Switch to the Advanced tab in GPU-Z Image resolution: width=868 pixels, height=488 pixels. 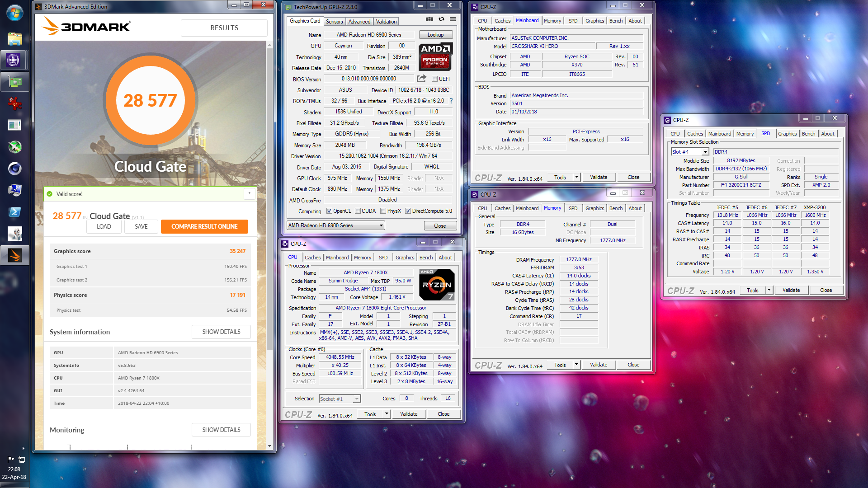click(359, 22)
